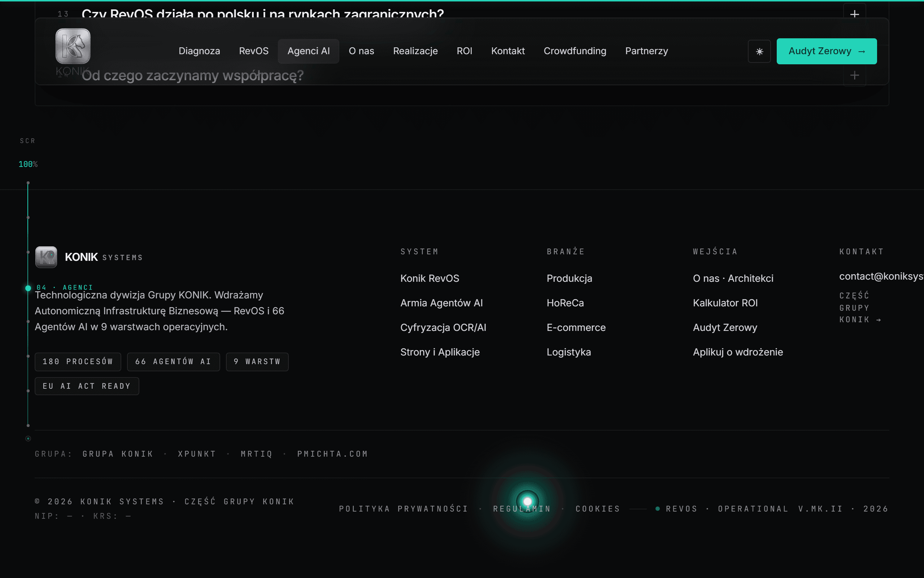
Task: Open the Partnerzy nav item
Action: tap(646, 51)
